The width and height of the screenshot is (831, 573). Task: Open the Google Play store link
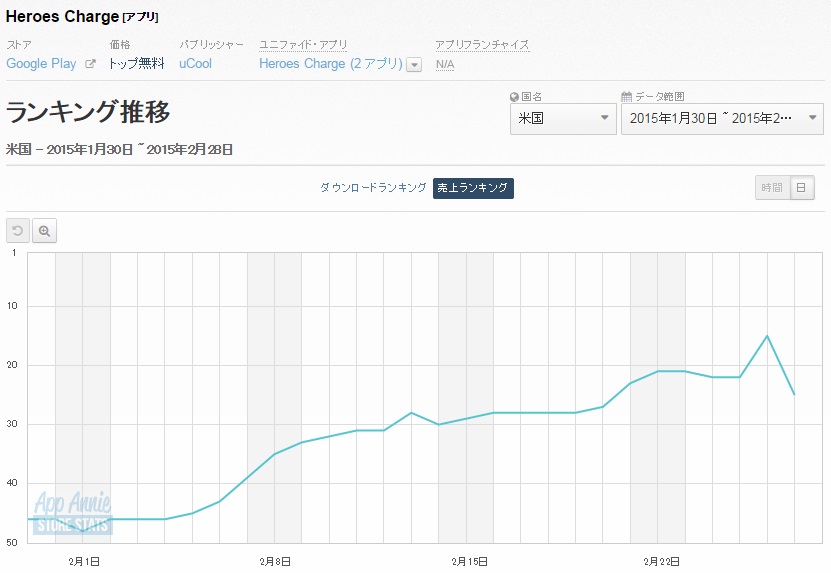(x=41, y=64)
